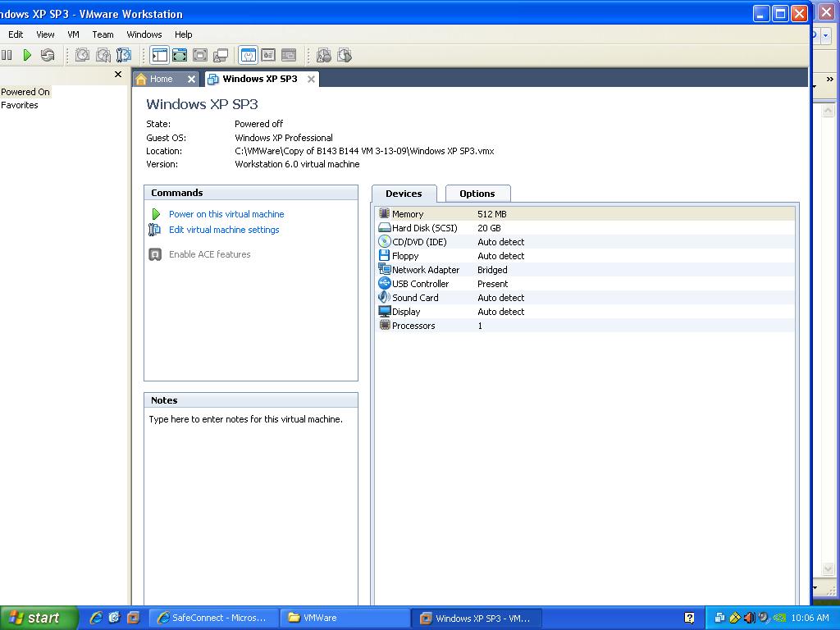Open the Help menu
Screen dimensions: 840x630
(x=183, y=34)
